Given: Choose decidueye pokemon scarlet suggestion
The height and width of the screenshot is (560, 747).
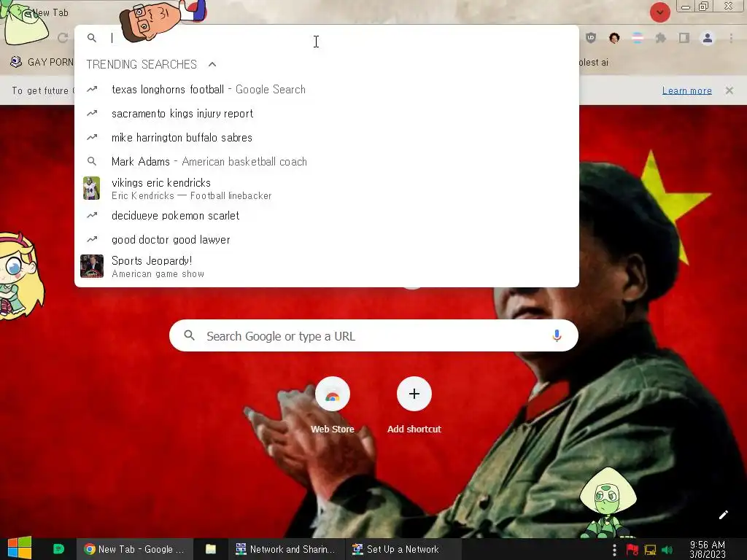Looking at the screenshot, I should tap(327, 216).
